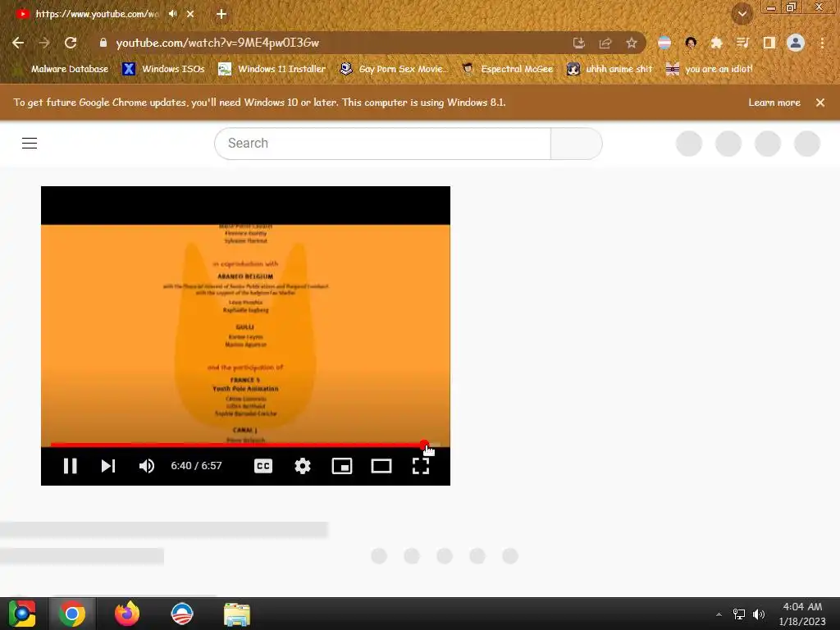Open Windows 11 Installer bookmark

tap(272, 69)
